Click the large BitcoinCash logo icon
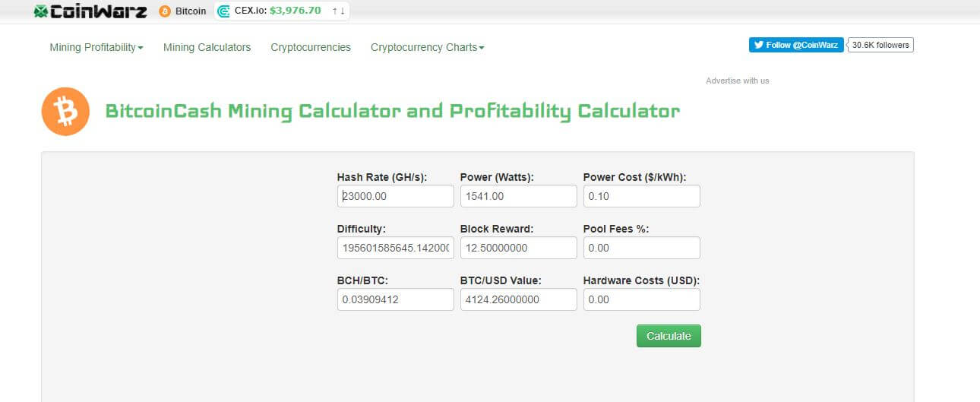Screen dimensions: 980x402 coord(65,112)
